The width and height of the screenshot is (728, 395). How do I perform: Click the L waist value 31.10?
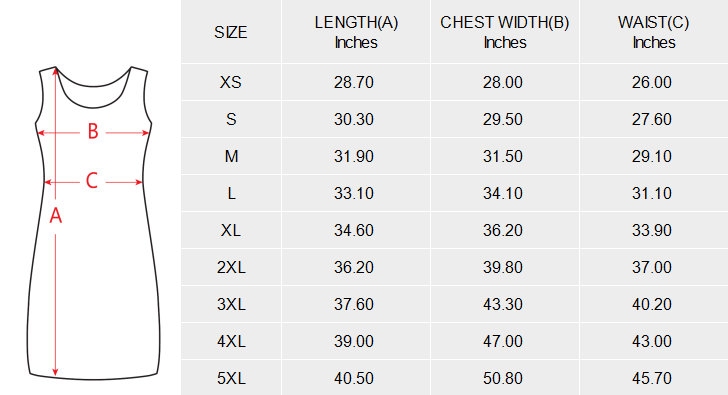pyautogui.click(x=652, y=193)
